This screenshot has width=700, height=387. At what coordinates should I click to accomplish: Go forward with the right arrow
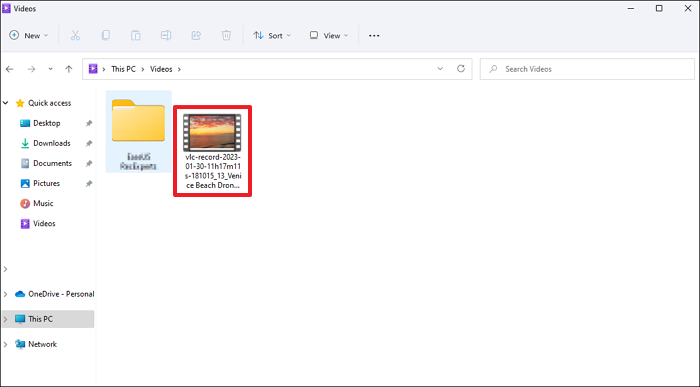(x=31, y=69)
